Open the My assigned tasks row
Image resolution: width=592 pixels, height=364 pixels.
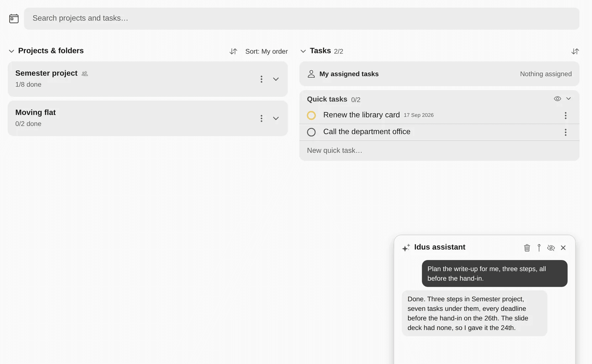coord(439,74)
